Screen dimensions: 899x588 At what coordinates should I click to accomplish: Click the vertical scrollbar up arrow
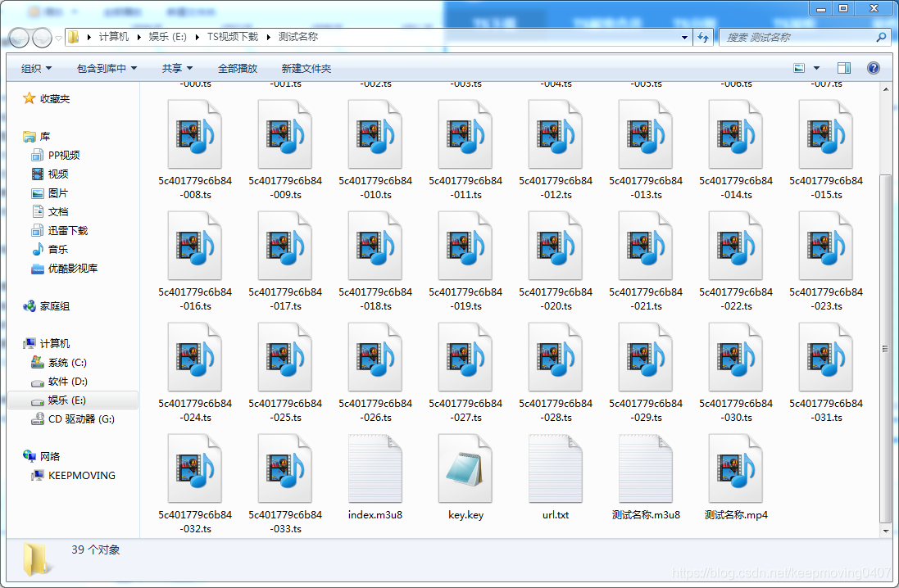click(x=886, y=89)
